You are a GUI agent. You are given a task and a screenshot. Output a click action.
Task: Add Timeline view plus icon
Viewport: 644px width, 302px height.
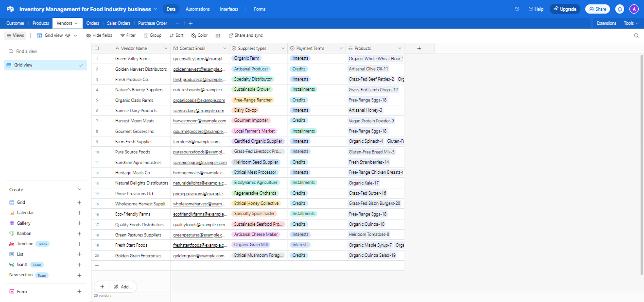(79, 244)
